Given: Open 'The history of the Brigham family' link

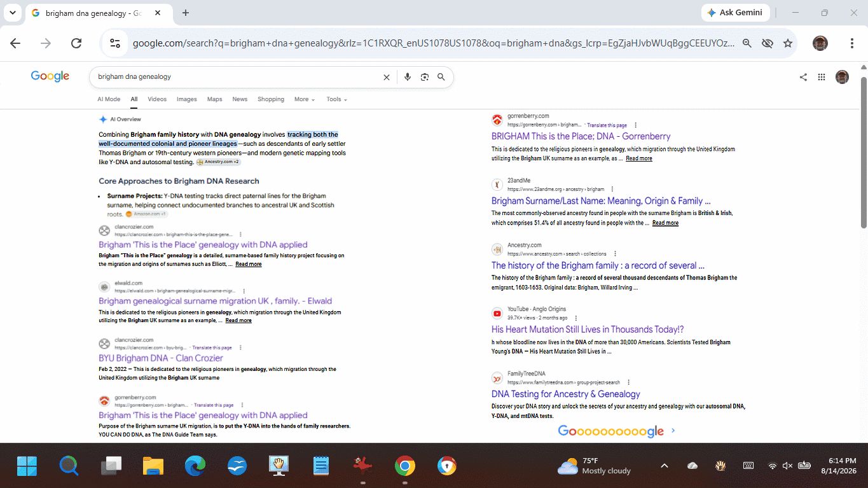Looking at the screenshot, I should pos(598,265).
